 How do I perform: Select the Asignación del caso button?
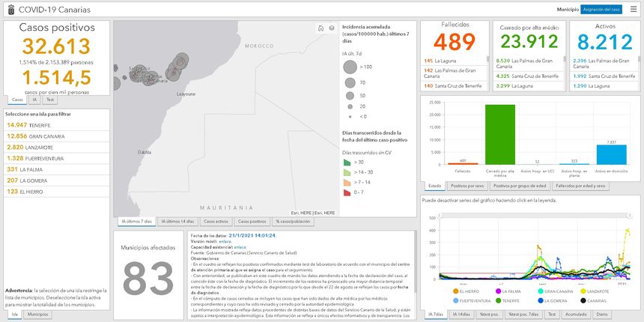click(x=601, y=9)
